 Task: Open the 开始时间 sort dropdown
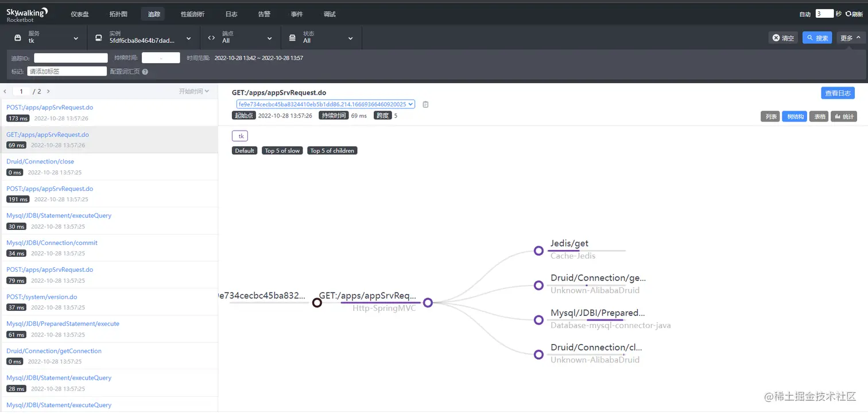(194, 91)
